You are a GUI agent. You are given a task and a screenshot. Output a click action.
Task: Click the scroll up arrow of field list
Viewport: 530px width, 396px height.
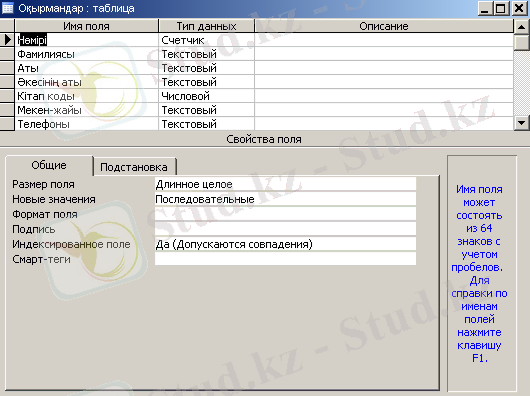point(521,27)
